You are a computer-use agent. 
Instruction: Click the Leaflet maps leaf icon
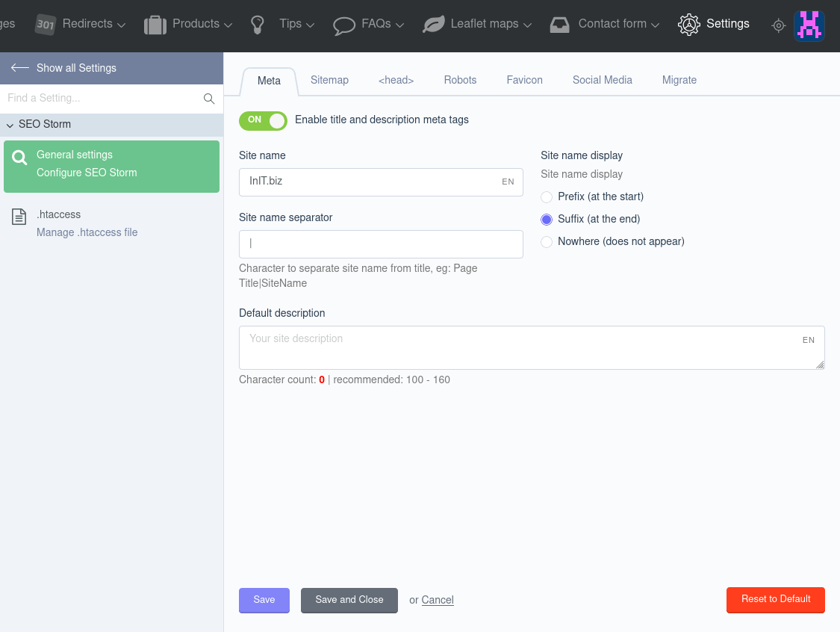point(433,25)
